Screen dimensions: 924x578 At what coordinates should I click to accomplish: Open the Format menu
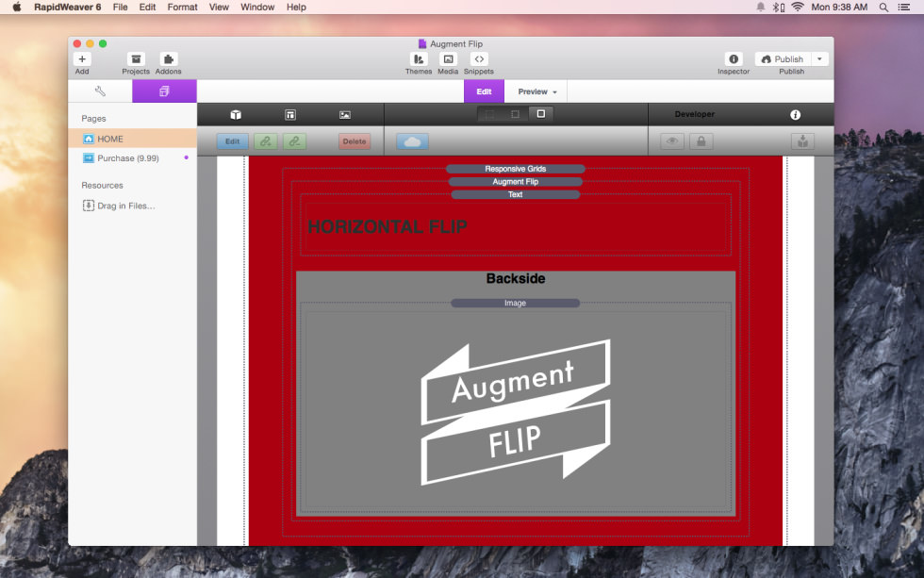182,7
